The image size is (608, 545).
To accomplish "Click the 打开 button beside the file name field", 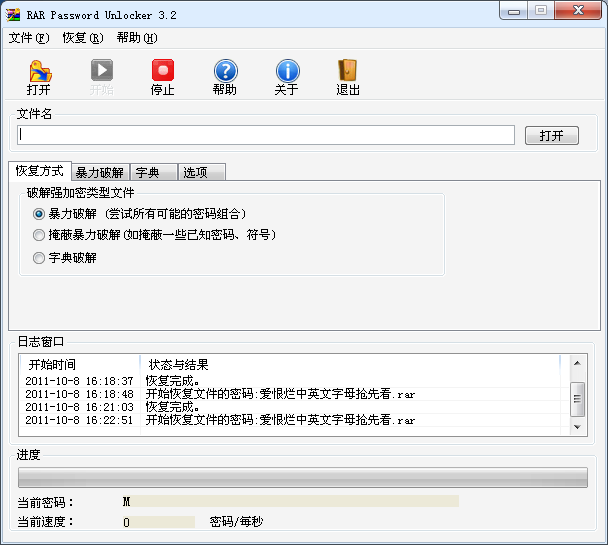I will coord(551,136).
